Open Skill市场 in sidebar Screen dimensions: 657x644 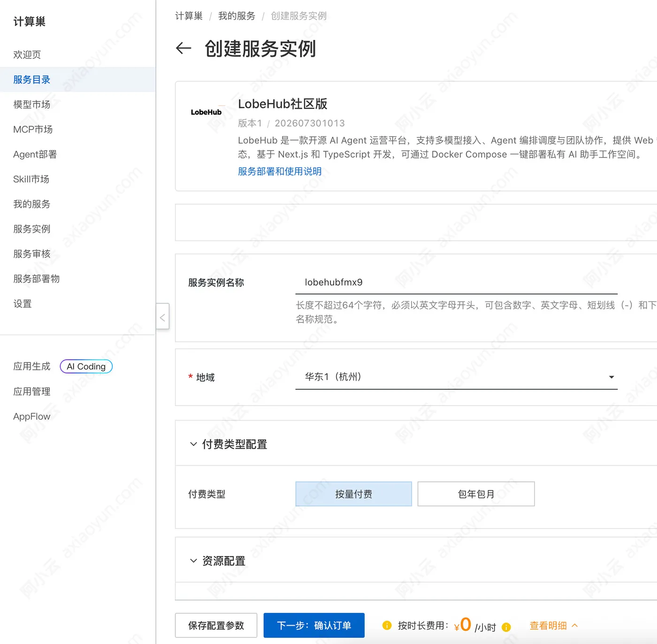coord(77,179)
